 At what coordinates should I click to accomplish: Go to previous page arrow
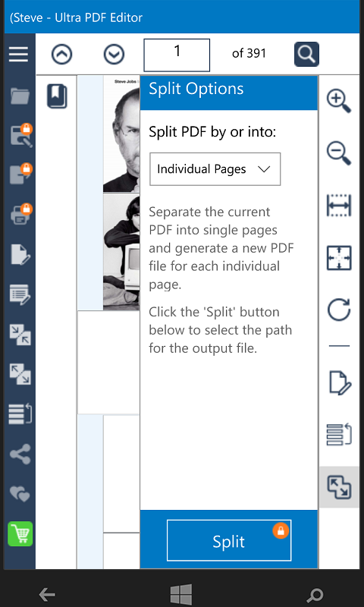pos(62,54)
